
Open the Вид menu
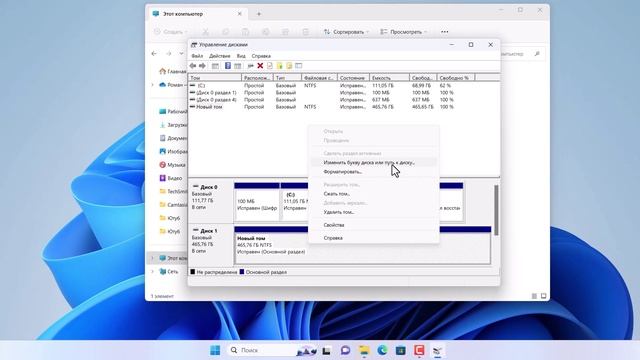pos(241,56)
